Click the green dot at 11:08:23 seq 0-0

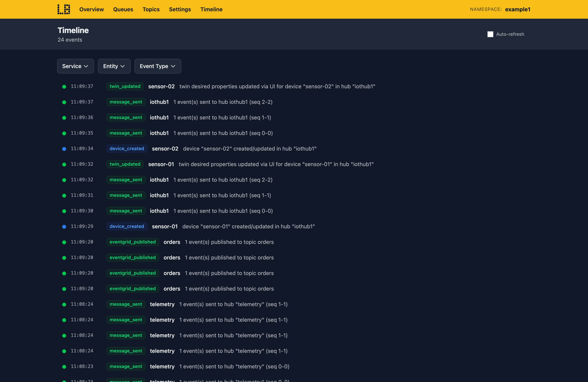[x=64, y=367]
